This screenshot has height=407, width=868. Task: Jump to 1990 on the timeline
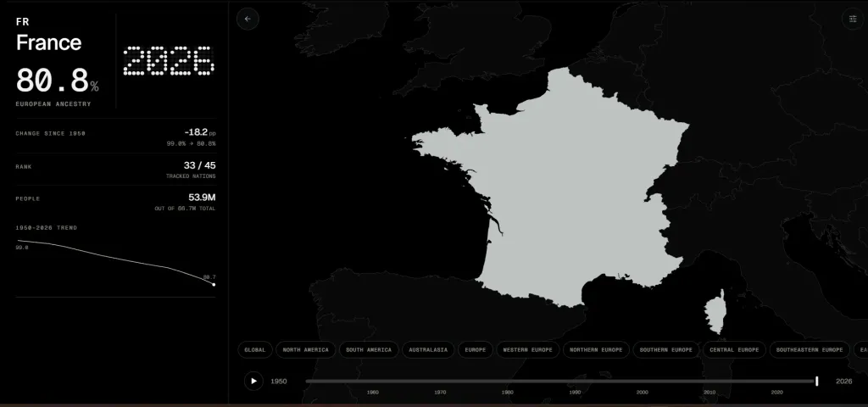tap(575, 392)
